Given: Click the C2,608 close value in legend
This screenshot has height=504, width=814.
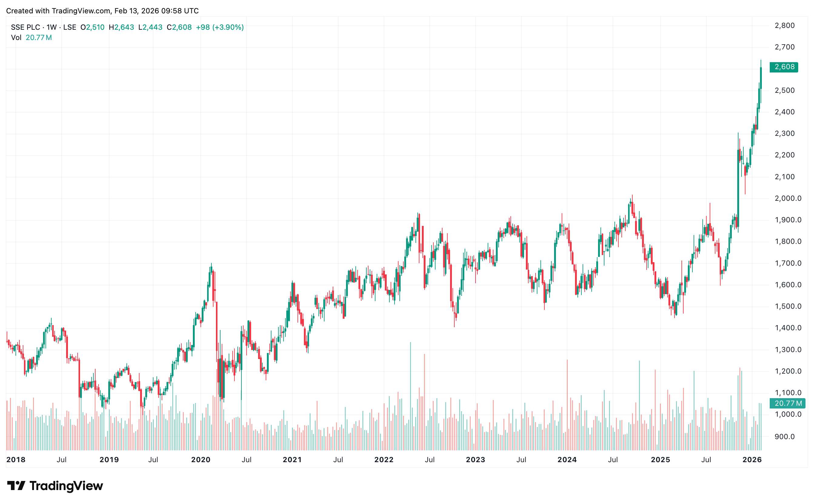Looking at the screenshot, I should coord(179,27).
